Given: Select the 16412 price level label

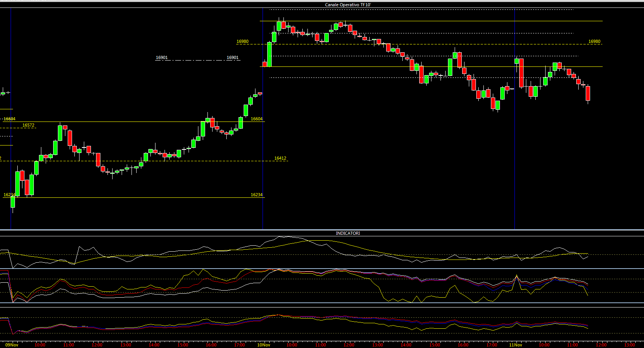Looking at the screenshot, I should (280, 158).
